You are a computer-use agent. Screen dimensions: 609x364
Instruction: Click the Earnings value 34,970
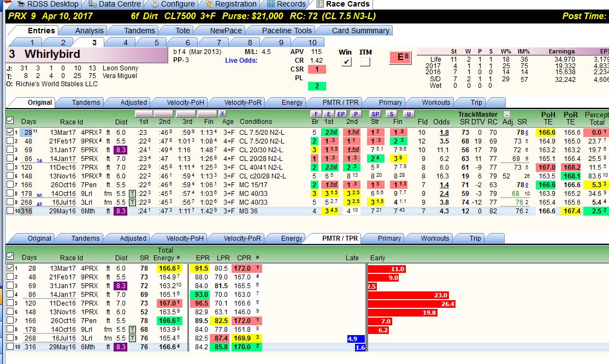point(564,59)
